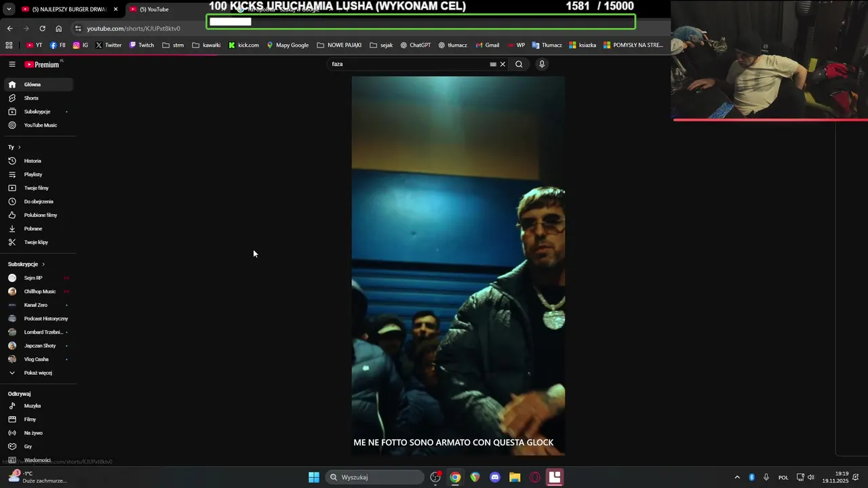Image resolution: width=868 pixels, height=488 pixels.
Task: Start voice search with microphone
Action: (x=541, y=64)
